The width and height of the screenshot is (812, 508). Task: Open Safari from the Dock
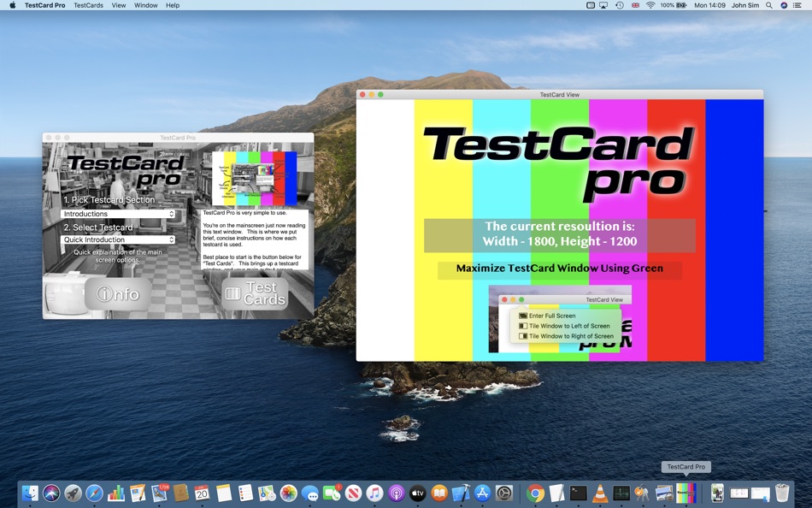coord(94,493)
